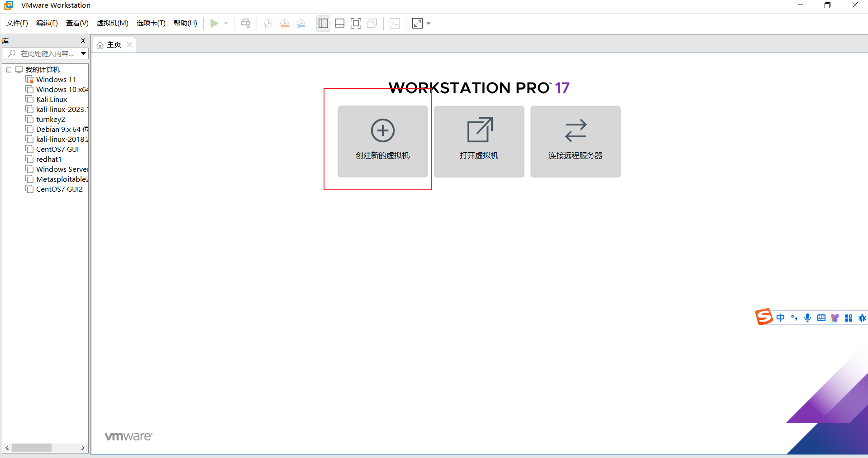Open 编辑(E) menu
This screenshot has width=868, height=458.
click(x=47, y=23)
